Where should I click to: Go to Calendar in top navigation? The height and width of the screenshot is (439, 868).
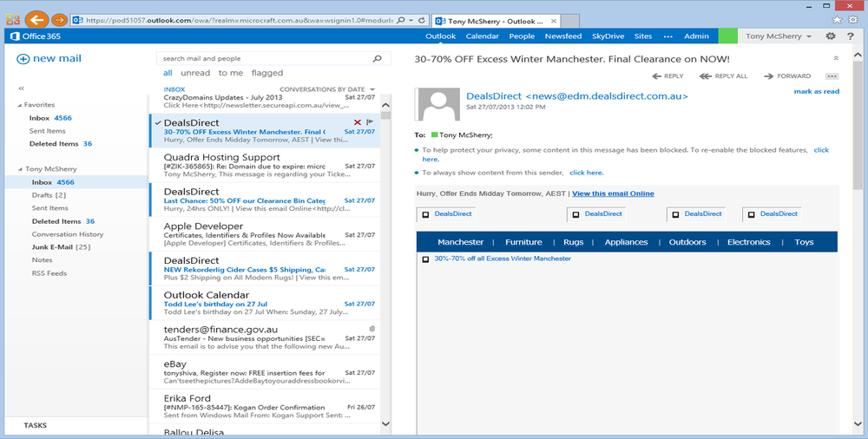(482, 36)
